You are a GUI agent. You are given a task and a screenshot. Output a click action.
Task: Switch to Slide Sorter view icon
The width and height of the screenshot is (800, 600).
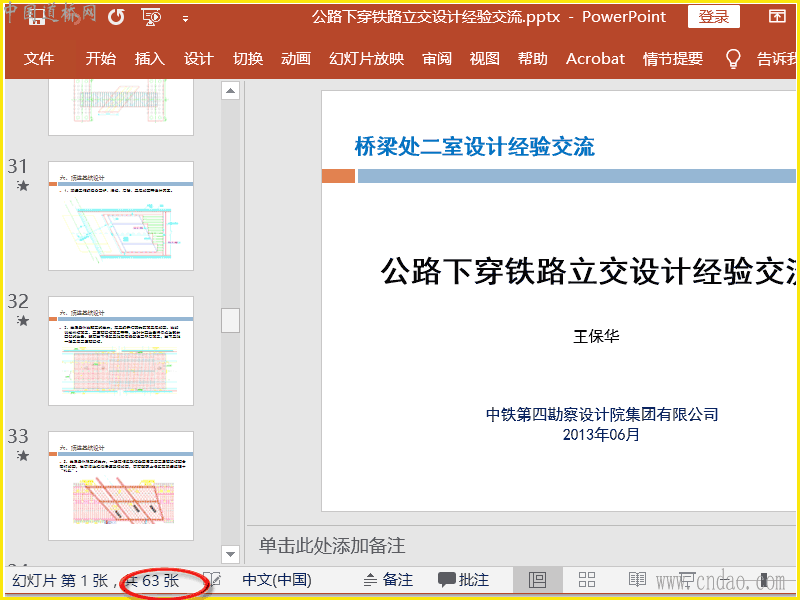[x=587, y=580]
